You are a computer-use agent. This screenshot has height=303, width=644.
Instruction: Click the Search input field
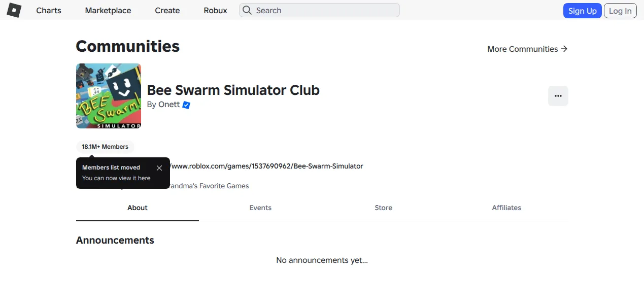pos(319,10)
